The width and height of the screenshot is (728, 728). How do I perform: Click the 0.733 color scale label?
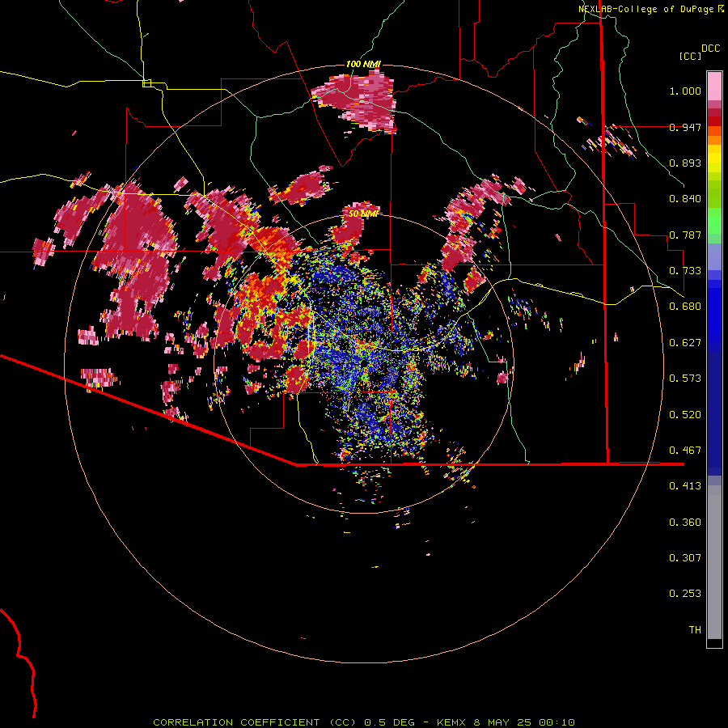tap(685, 271)
